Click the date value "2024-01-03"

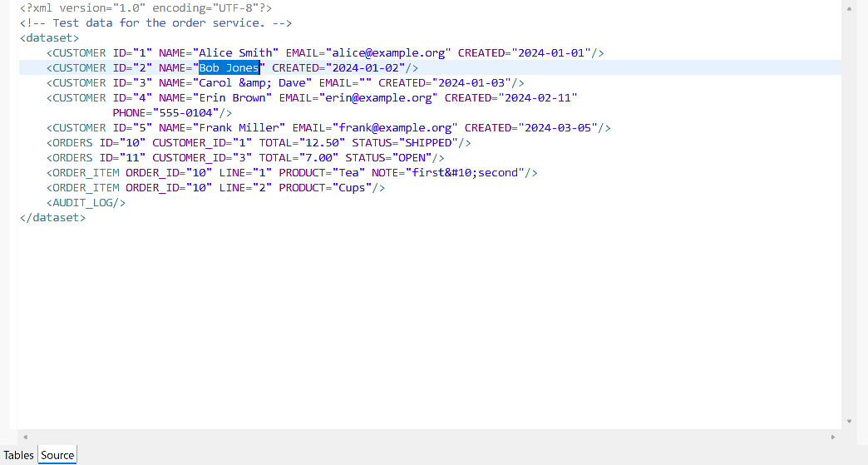coord(471,82)
